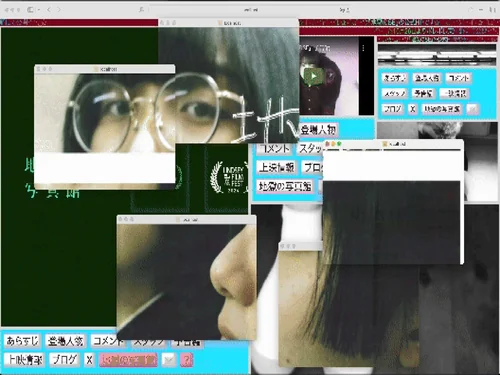The height and width of the screenshot is (375, 500).
Task: Open 上映情報 in the bottom-left navigation
Action: coord(24,360)
